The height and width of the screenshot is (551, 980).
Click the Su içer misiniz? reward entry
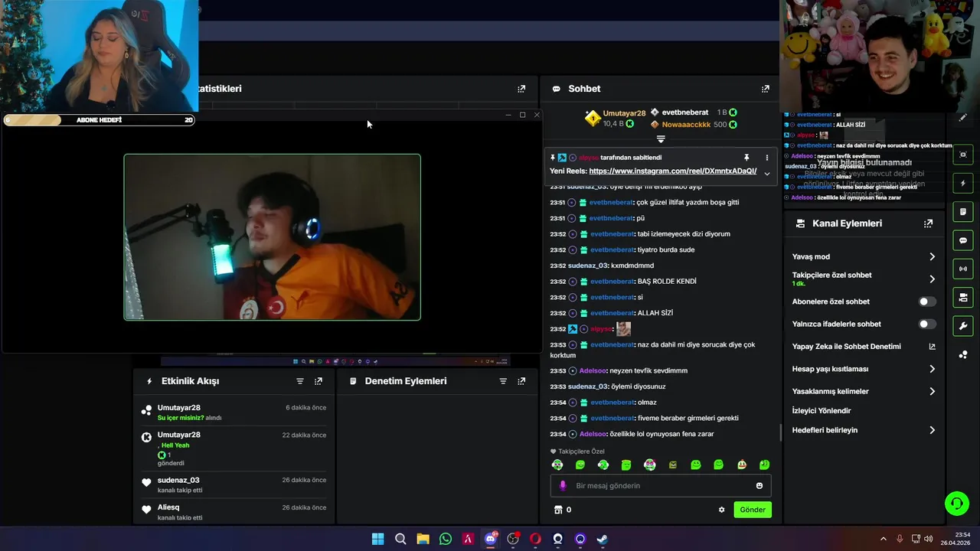click(234, 412)
